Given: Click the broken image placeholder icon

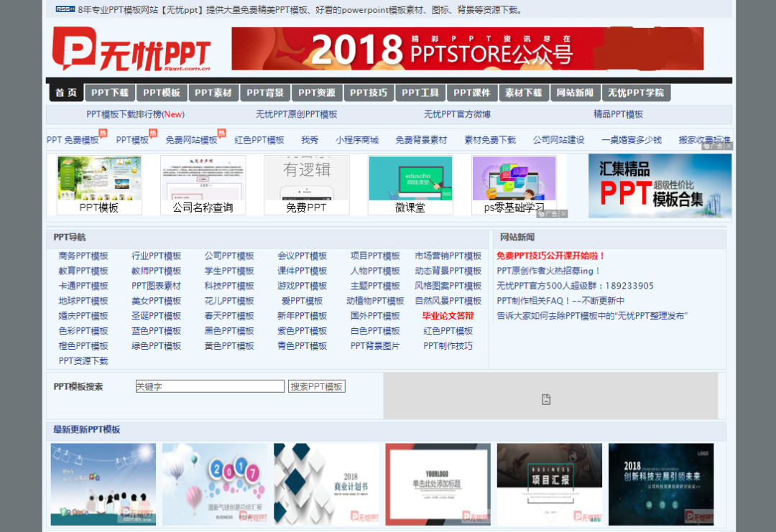Looking at the screenshot, I should [546, 399].
